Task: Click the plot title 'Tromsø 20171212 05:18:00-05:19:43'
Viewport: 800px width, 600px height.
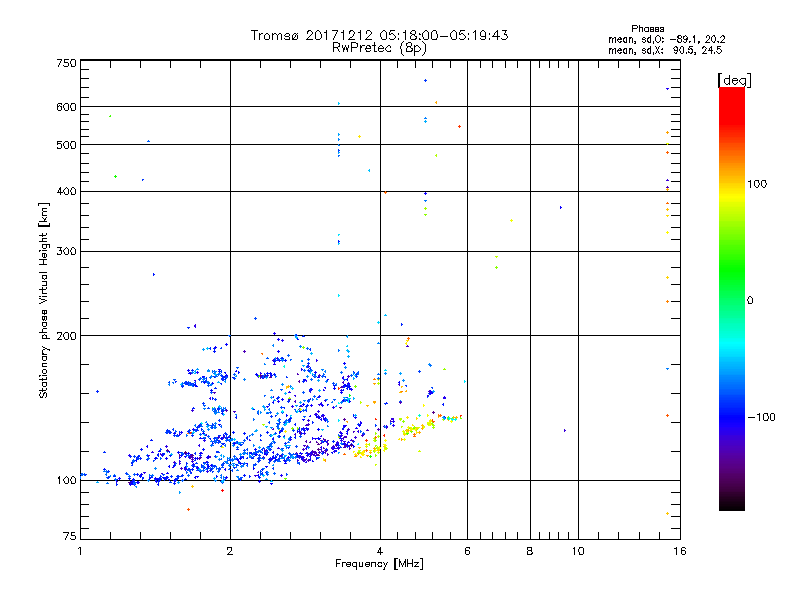Action: pyautogui.click(x=379, y=35)
